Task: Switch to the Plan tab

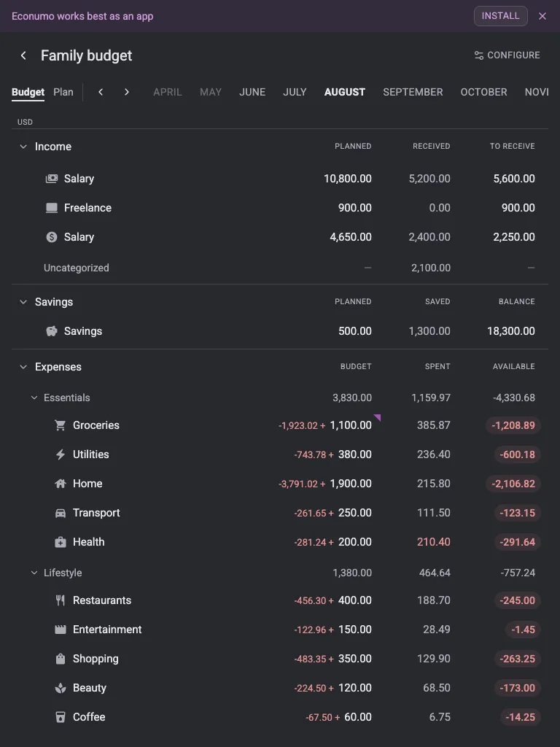Action: point(63,92)
